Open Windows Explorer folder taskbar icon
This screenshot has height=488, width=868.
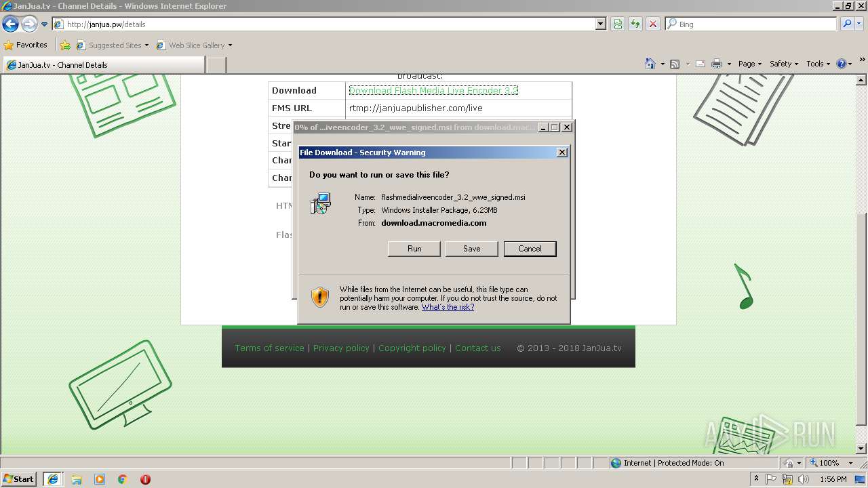pos(77,479)
